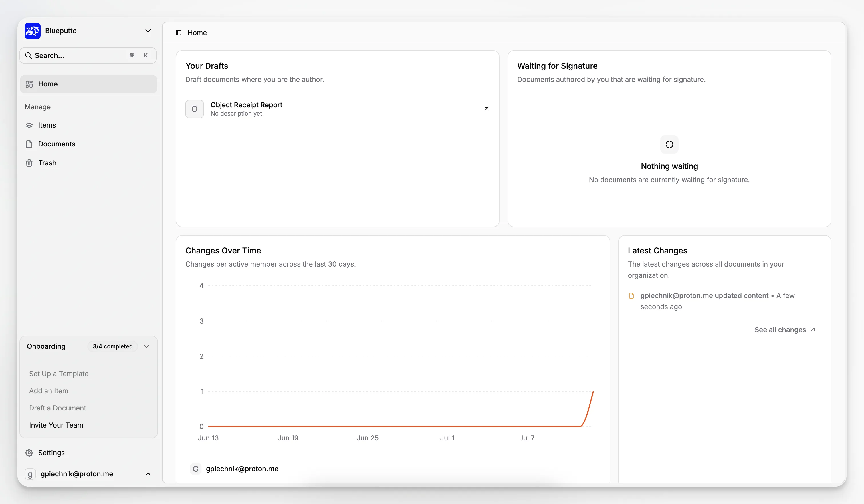This screenshot has height=504, width=864.
Task: Click the Jul 7 label on the chart axis
Action: [527, 438]
